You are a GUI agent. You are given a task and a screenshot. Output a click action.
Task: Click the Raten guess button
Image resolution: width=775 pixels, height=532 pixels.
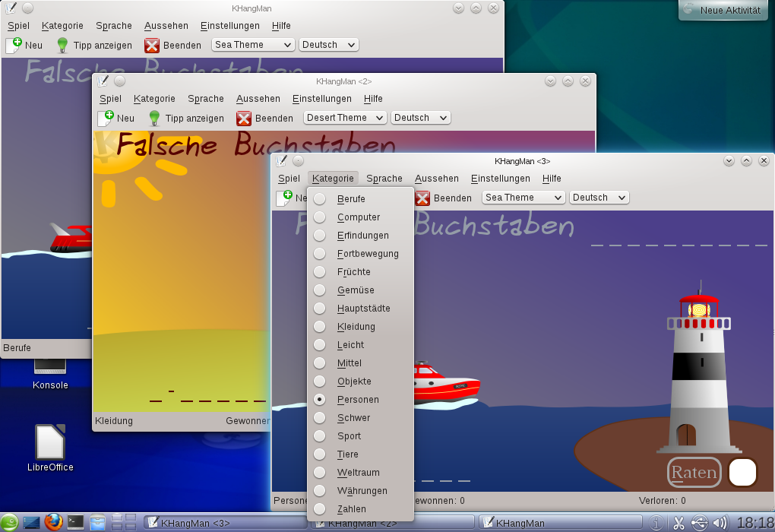coord(694,472)
